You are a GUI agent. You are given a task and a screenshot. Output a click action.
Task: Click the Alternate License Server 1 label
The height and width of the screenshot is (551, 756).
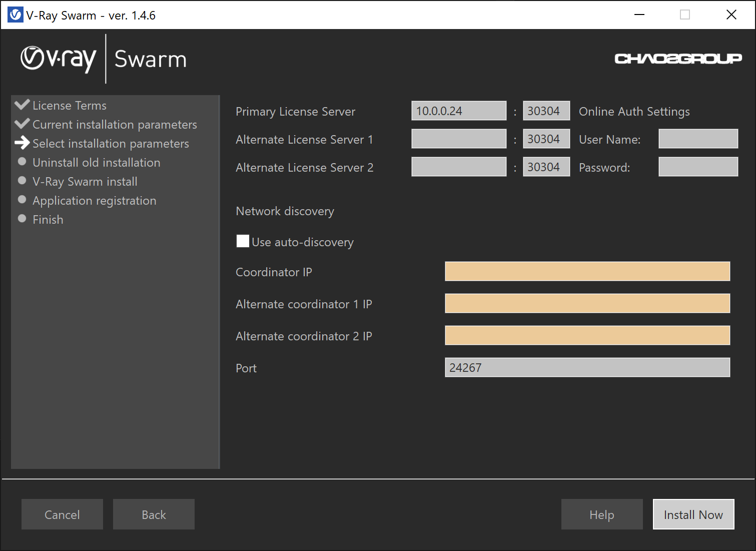click(304, 140)
